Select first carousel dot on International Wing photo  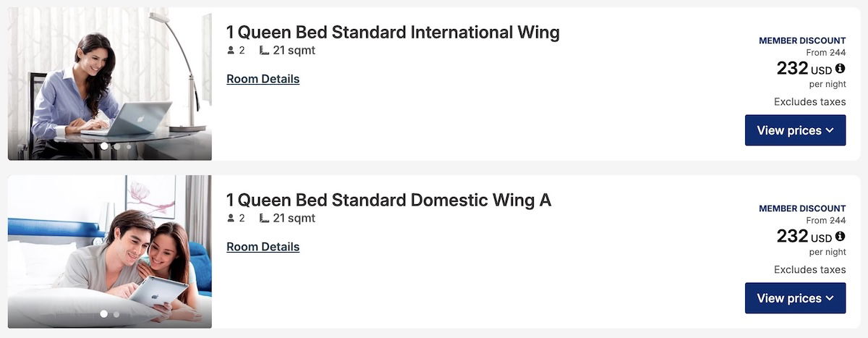104,146
